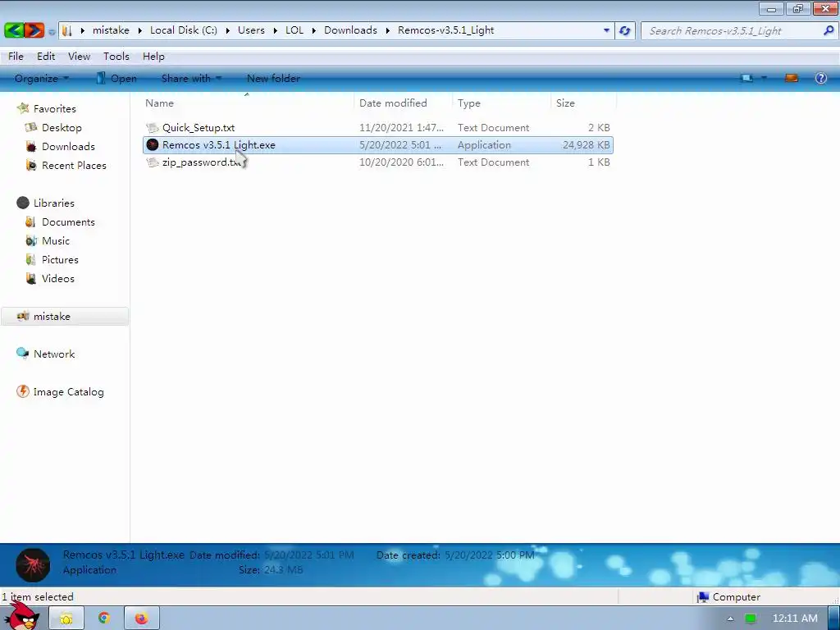Click Downloads in the address breadcrumb

click(x=350, y=30)
